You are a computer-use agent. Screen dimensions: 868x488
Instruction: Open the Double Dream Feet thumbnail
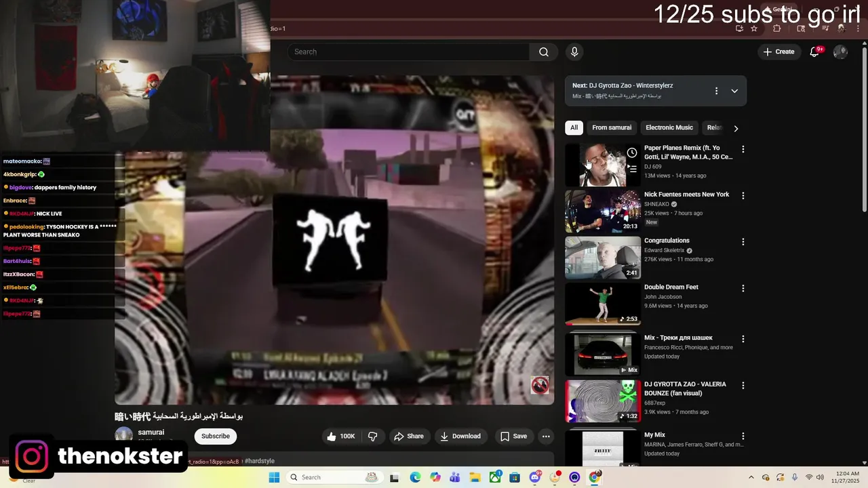[x=603, y=304]
